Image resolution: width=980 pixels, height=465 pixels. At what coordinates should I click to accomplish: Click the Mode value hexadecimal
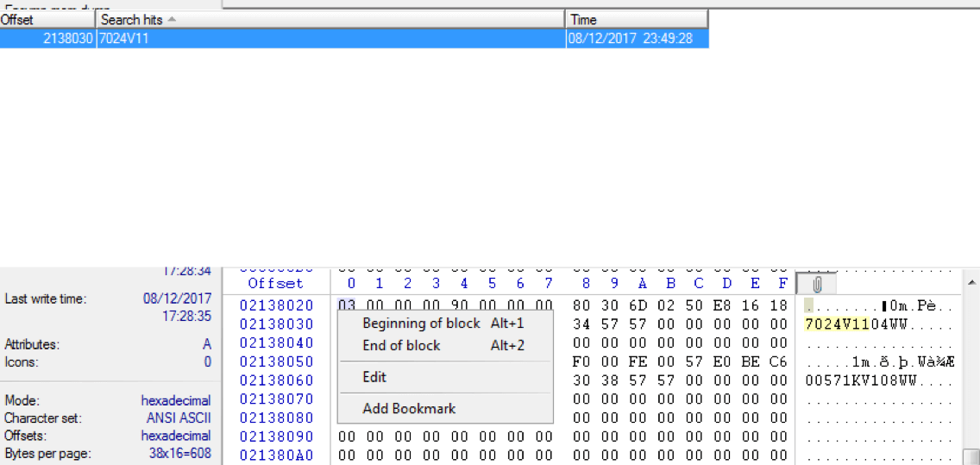pos(176,400)
